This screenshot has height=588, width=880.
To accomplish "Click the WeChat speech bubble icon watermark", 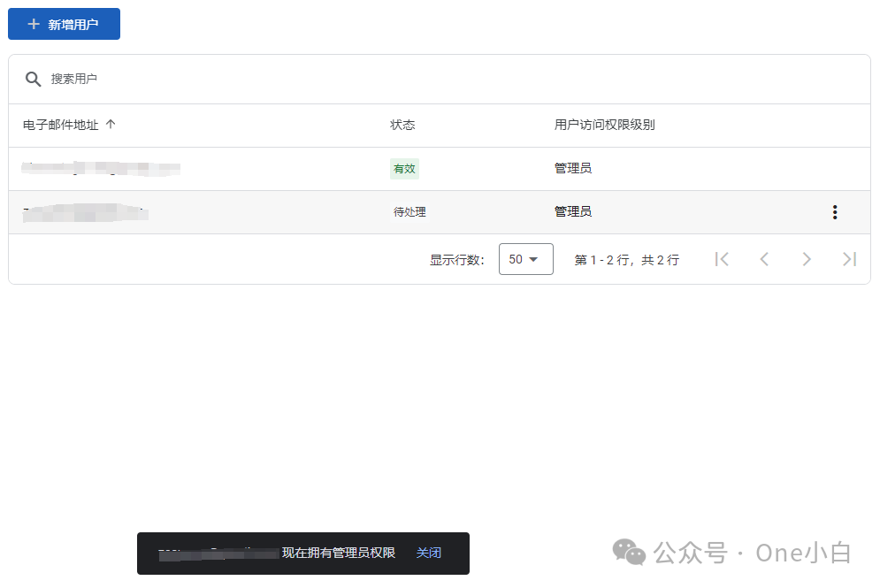I will point(630,552).
